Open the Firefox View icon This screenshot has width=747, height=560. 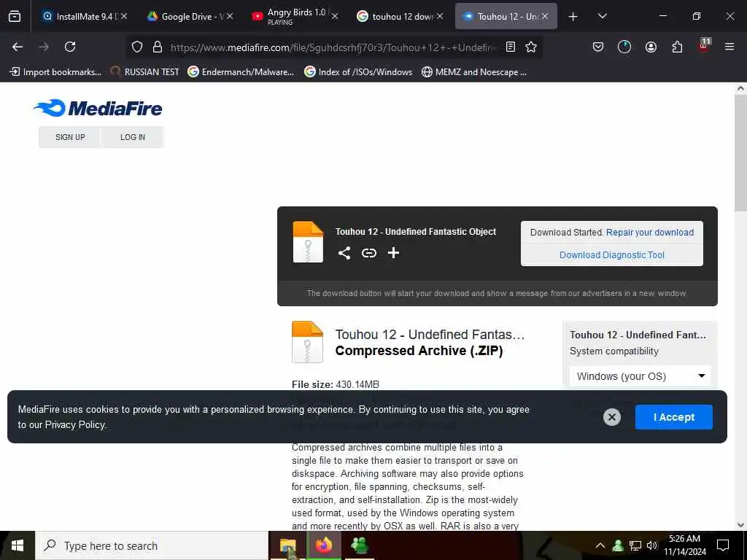click(x=15, y=16)
